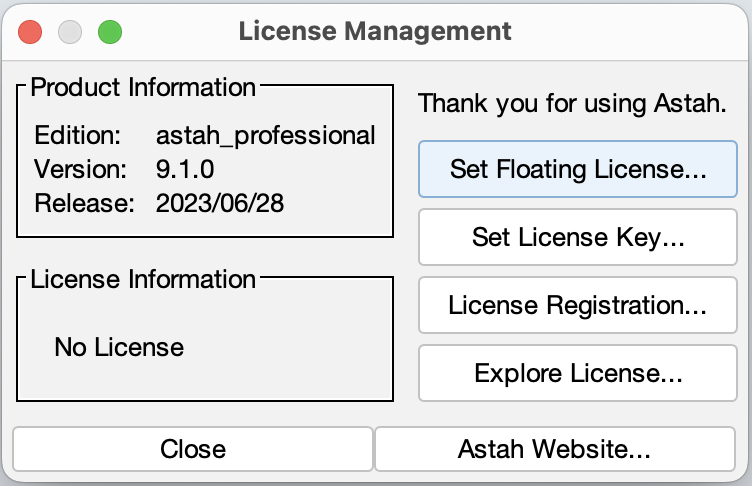
Task: Open License Registration
Action: (577, 305)
